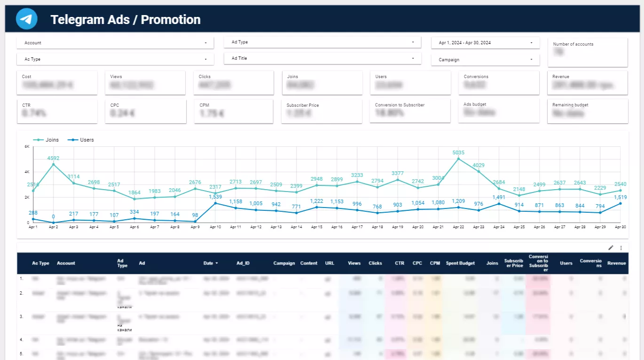644x360 pixels.
Task: Click the 3377 Joins data point on Apr 19
Action: click(398, 180)
